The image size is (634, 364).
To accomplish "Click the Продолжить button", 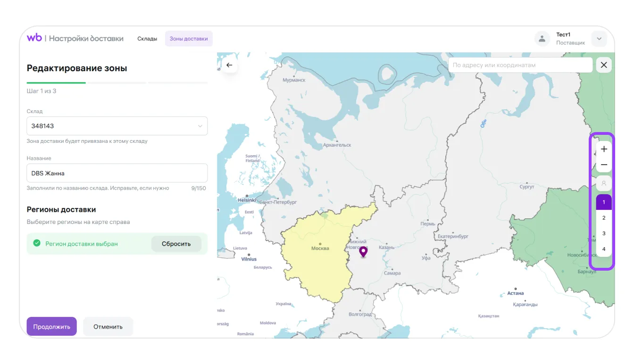I will tap(51, 326).
